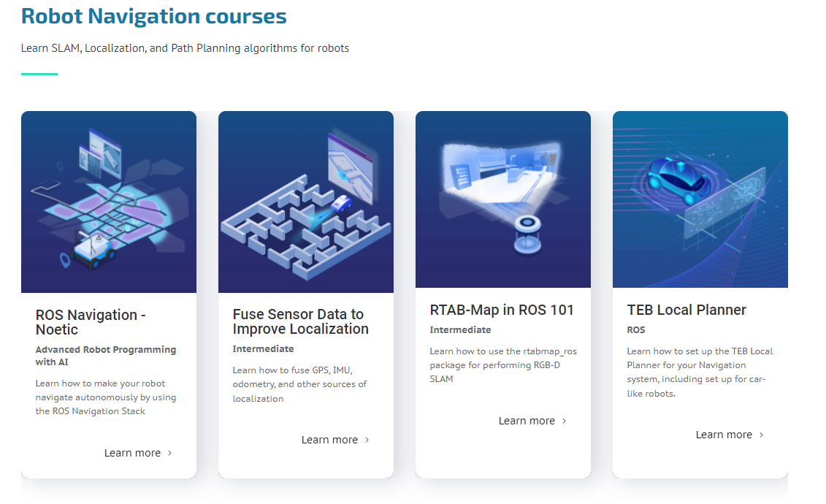This screenshot has height=504, width=826.
Task: Click description 'navigate autonomously by using' text
Action: click(x=106, y=397)
